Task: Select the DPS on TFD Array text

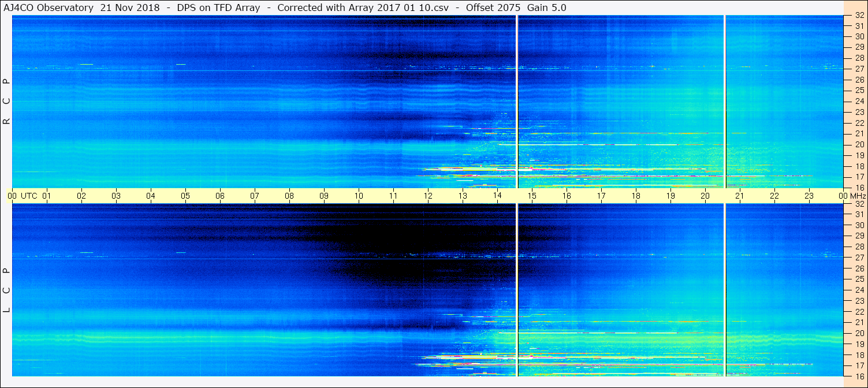Action: 218,8
